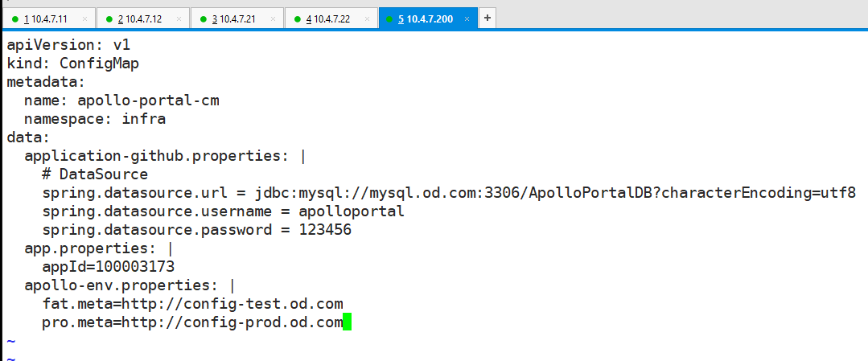The image size is (868, 361).
Task: Click the green connection dot on tab 3
Action: (203, 18)
